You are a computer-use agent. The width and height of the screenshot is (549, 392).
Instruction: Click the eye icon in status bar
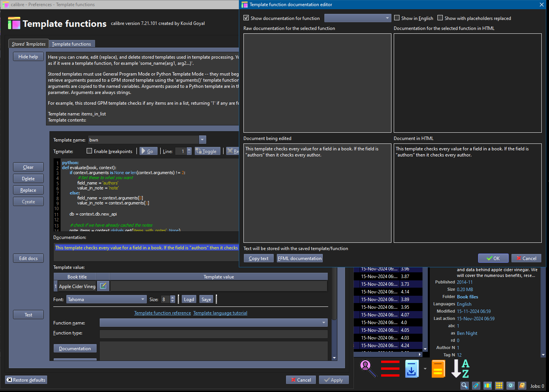click(510, 385)
